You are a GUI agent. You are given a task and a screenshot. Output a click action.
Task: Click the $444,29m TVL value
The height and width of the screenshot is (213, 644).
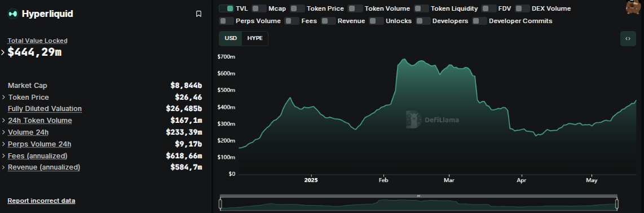click(x=34, y=52)
